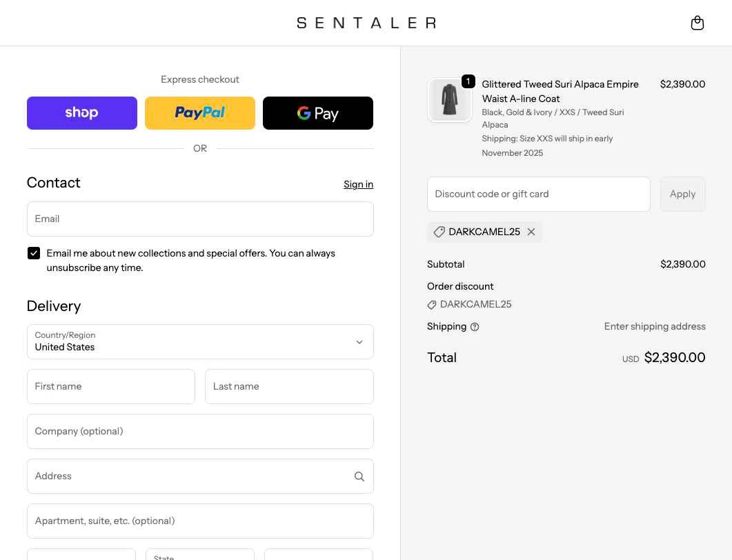This screenshot has width=732, height=560.
Task: Click the tag icon under Order discount
Action: 432,305
